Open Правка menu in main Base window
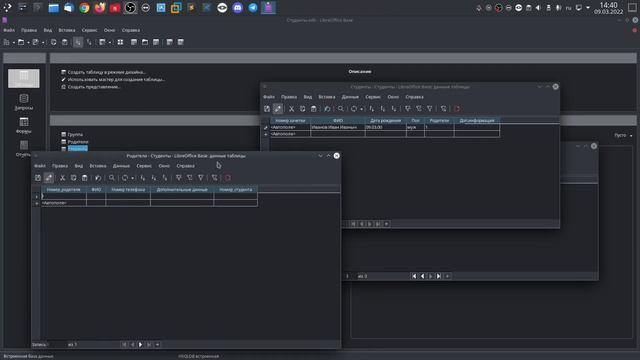The width and height of the screenshot is (640, 360). click(x=29, y=30)
